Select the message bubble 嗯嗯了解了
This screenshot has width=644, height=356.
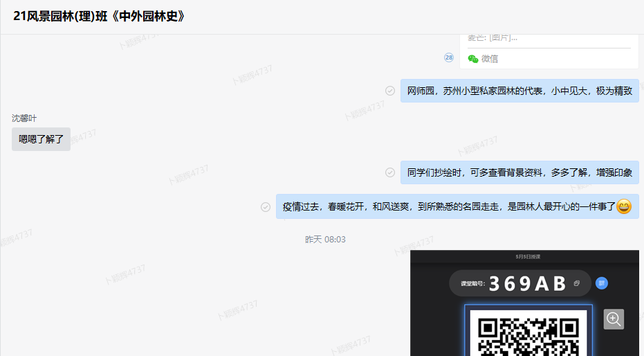(41, 139)
